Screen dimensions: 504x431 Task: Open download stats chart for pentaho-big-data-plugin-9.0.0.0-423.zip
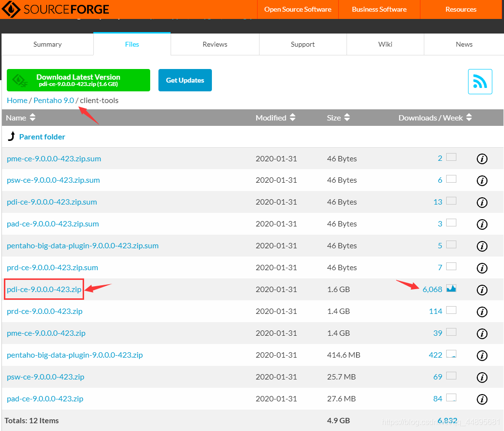452,354
